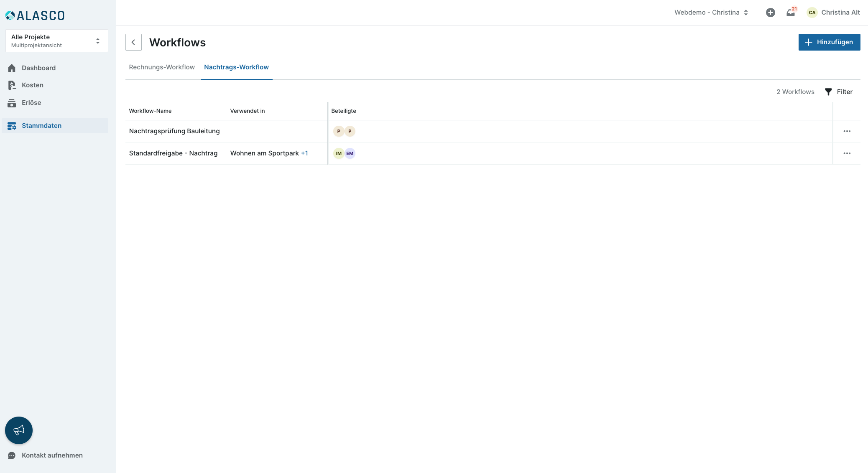Click the +1 projects link

point(304,153)
